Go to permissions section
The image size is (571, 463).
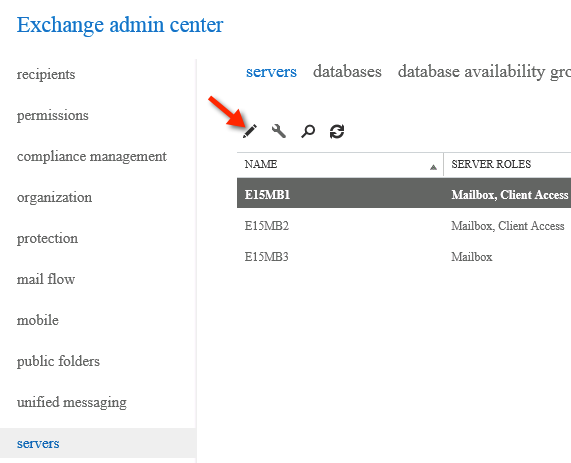click(x=52, y=115)
